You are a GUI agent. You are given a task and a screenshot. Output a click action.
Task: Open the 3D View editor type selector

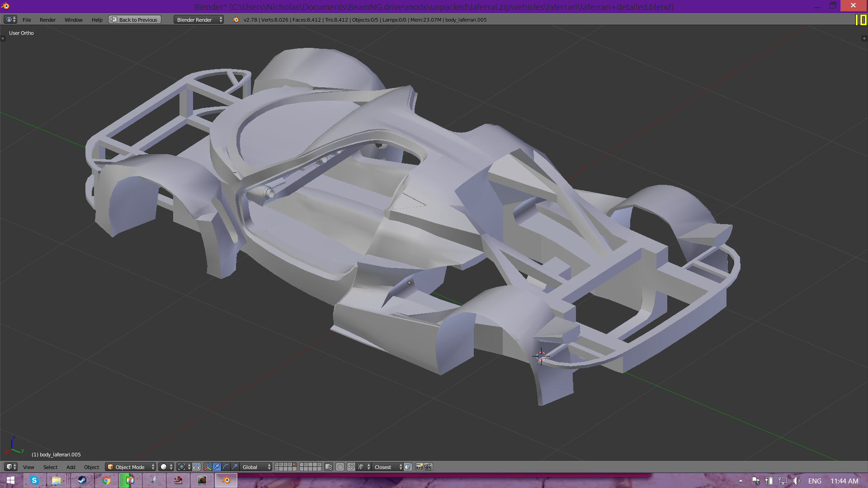[x=11, y=467]
